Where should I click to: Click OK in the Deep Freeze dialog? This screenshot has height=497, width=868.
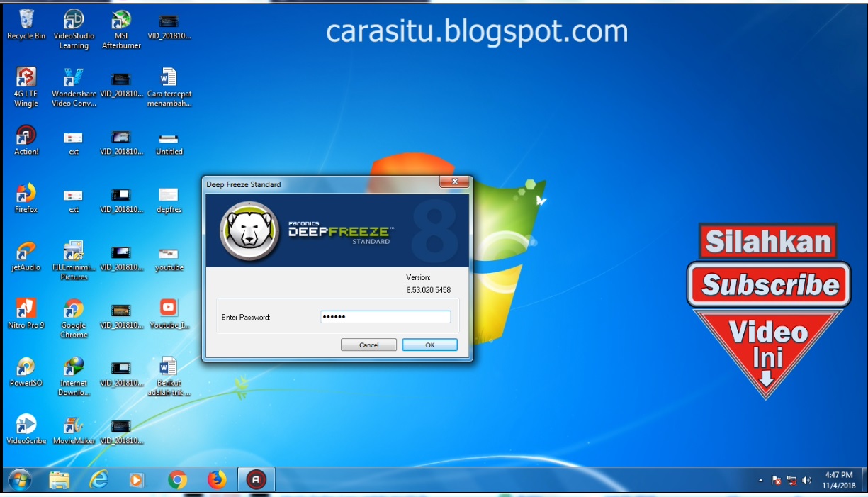click(x=429, y=345)
